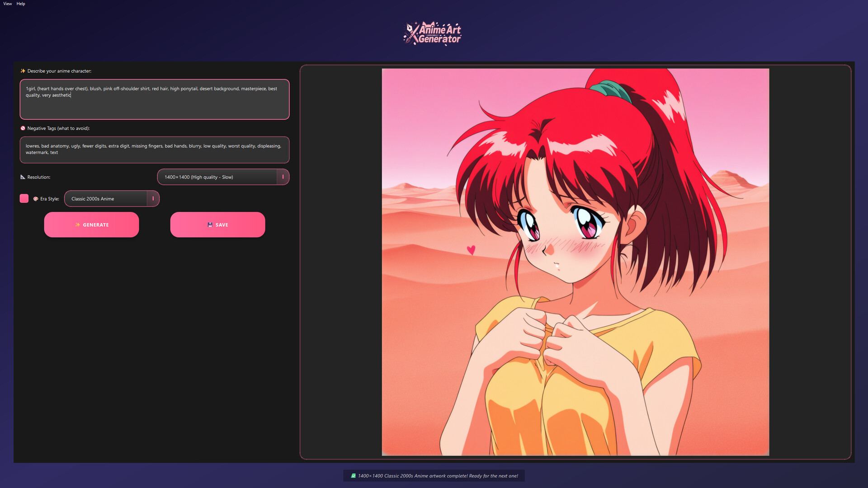868x488 pixels.
Task: Click the sparkles icon inside the GENERATE button
Action: tap(77, 225)
